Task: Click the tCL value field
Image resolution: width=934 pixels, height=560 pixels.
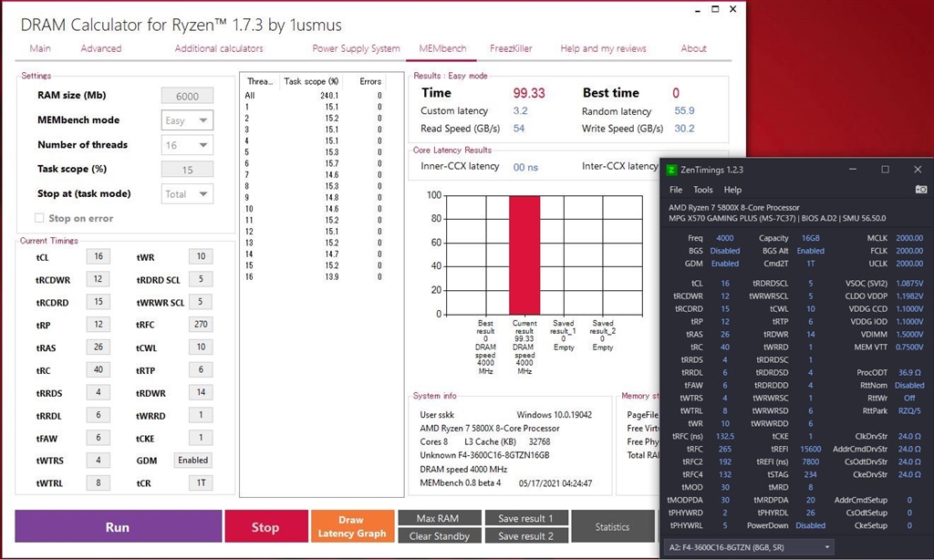Action: point(99,257)
